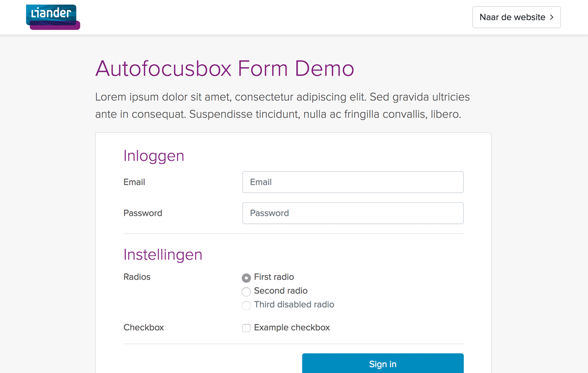Click the Email field label on the left
The image size is (588, 373).
[134, 182]
